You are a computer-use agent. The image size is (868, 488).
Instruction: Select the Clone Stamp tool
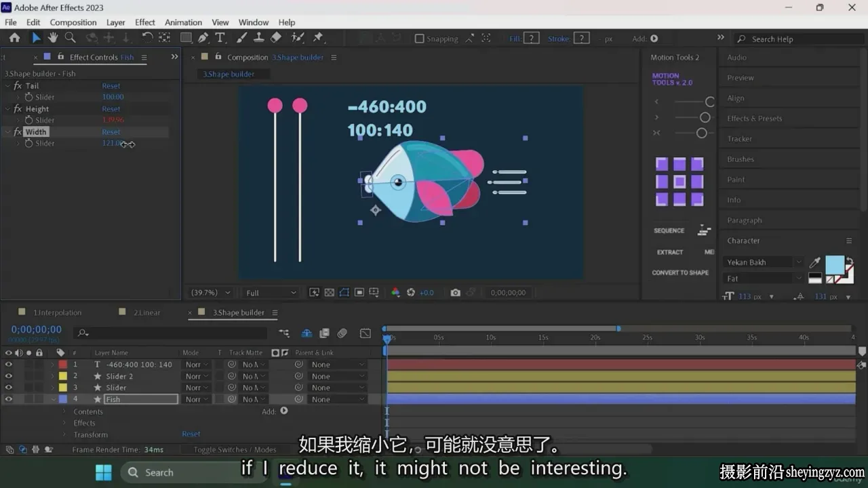pyautogui.click(x=258, y=38)
